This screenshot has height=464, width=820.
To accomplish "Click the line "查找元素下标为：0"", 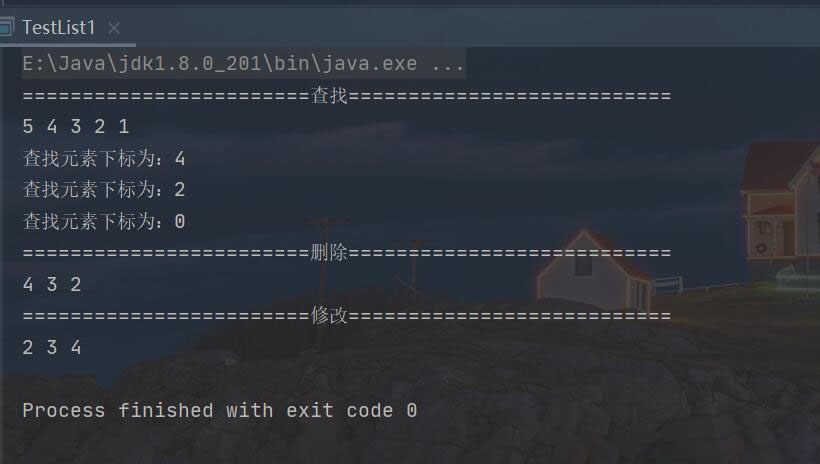I will (x=104, y=221).
